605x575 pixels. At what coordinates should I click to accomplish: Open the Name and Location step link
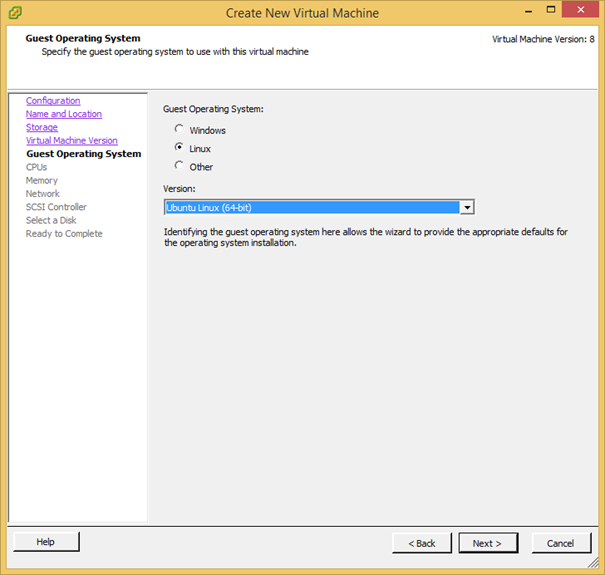(x=64, y=114)
